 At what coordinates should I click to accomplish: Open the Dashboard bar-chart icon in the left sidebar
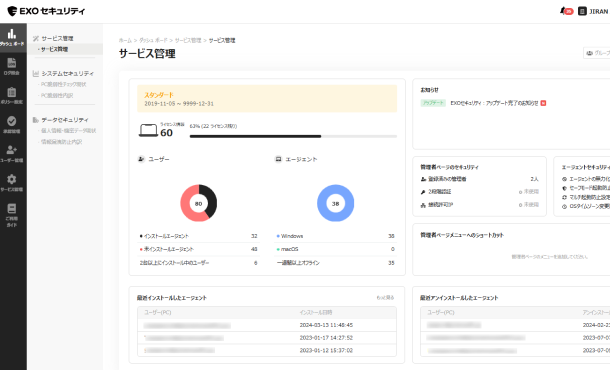tap(12, 34)
